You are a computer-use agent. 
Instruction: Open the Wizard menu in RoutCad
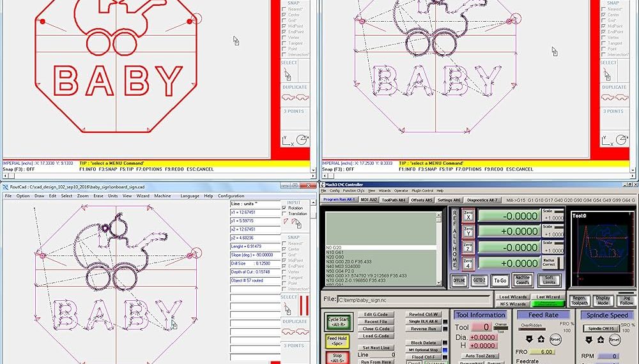pyautogui.click(x=142, y=196)
